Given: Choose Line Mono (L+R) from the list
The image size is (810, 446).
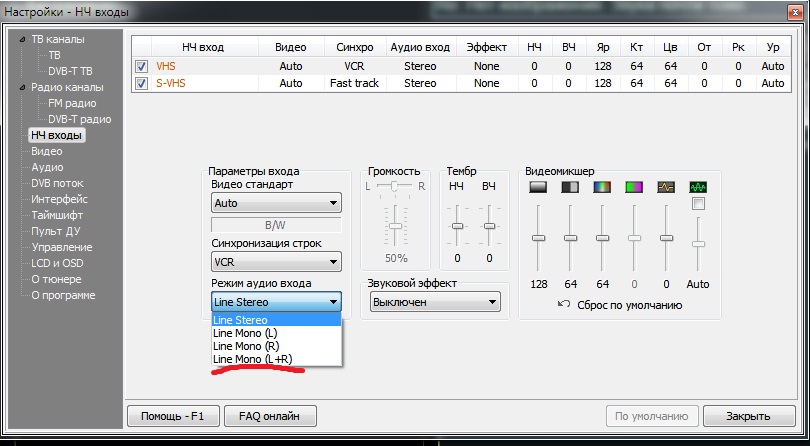Looking at the screenshot, I should point(253,358).
